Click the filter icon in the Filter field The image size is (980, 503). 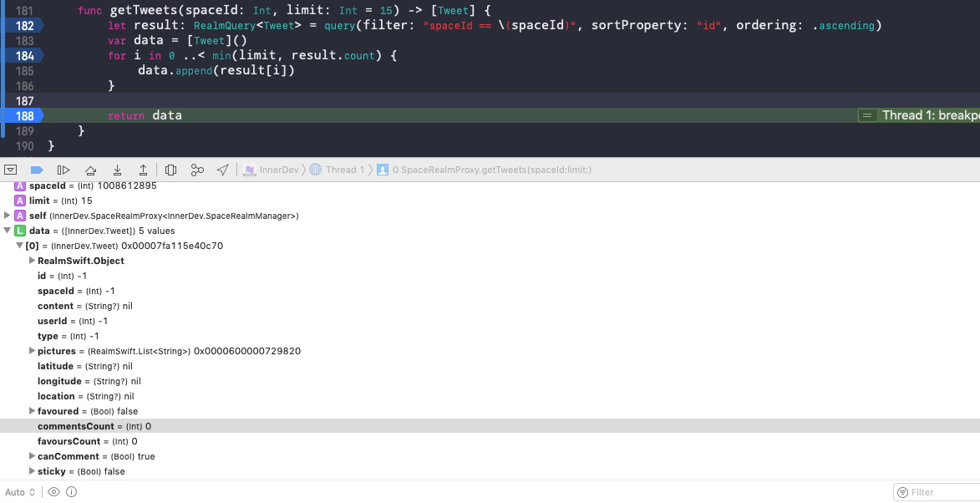pos(902,492)
